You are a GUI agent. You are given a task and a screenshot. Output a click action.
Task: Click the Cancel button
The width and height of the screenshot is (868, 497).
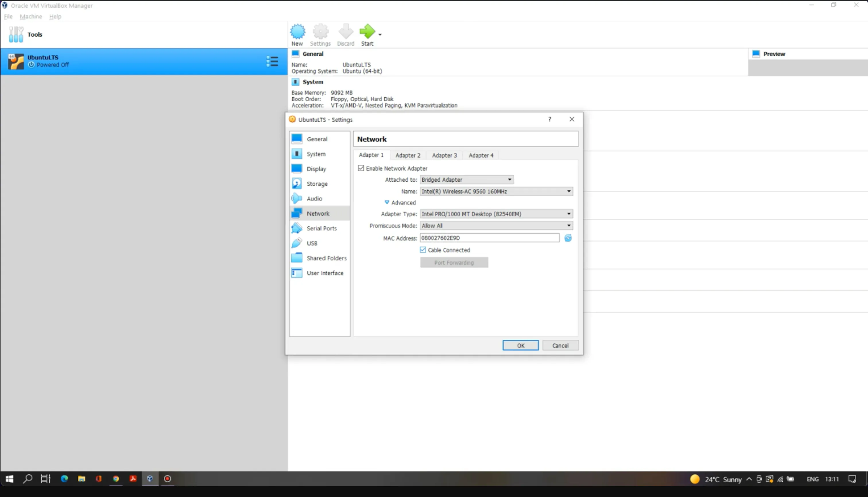point(560,345)
